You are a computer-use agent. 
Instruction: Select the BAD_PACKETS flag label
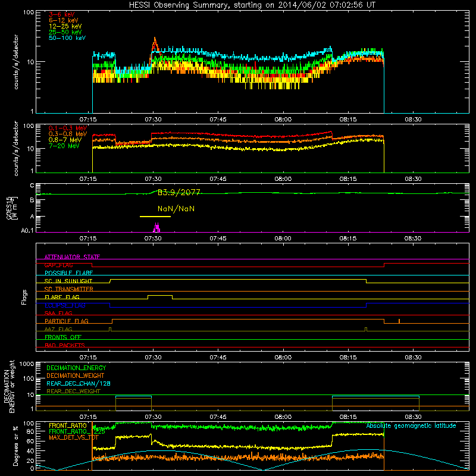coord(65,345)
